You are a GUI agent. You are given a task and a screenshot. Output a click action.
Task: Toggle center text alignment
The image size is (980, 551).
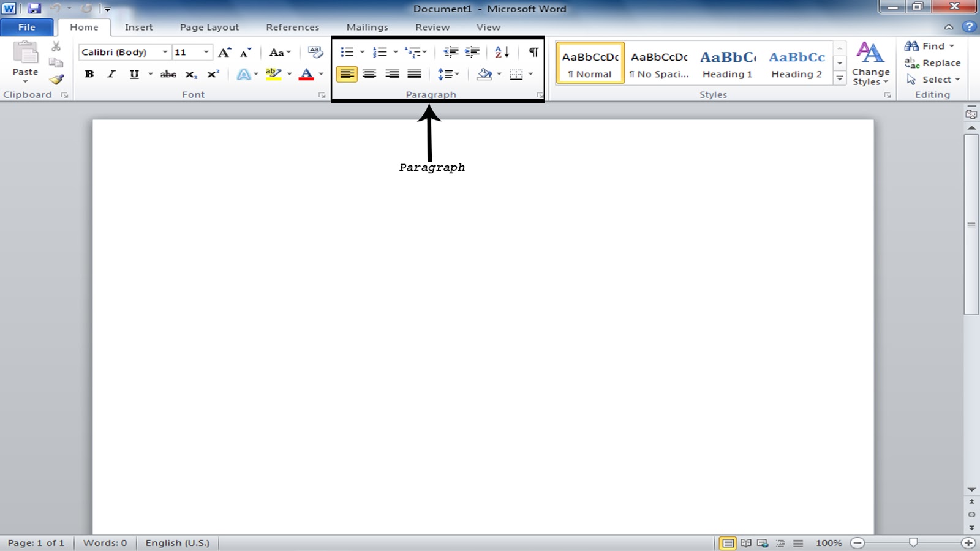(x=369, y=73)
